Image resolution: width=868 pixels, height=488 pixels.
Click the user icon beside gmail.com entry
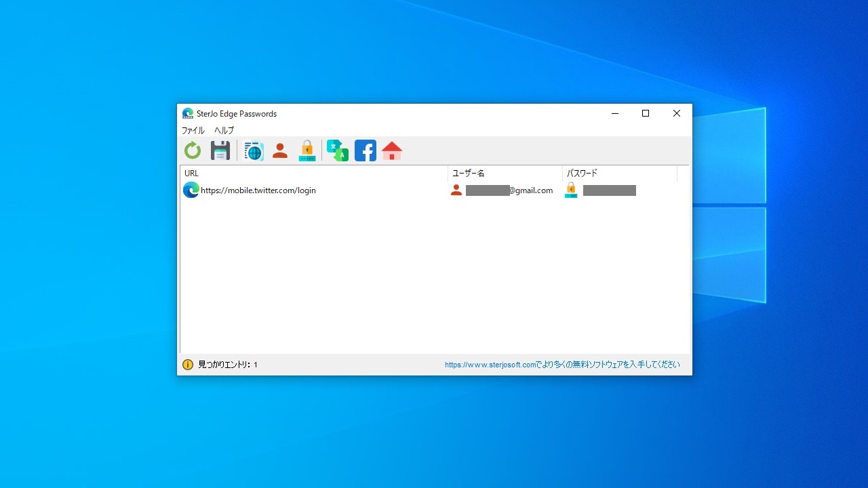[x=456, y=190]
